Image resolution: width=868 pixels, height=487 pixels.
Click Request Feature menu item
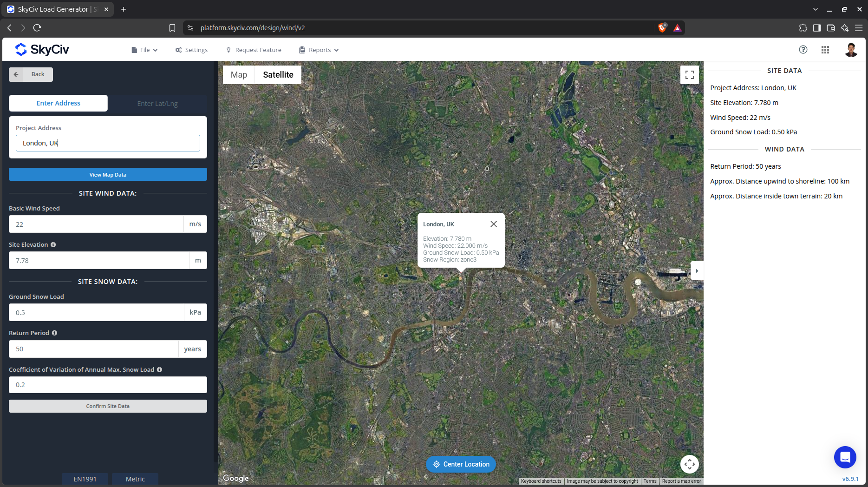tap(254, 50)
